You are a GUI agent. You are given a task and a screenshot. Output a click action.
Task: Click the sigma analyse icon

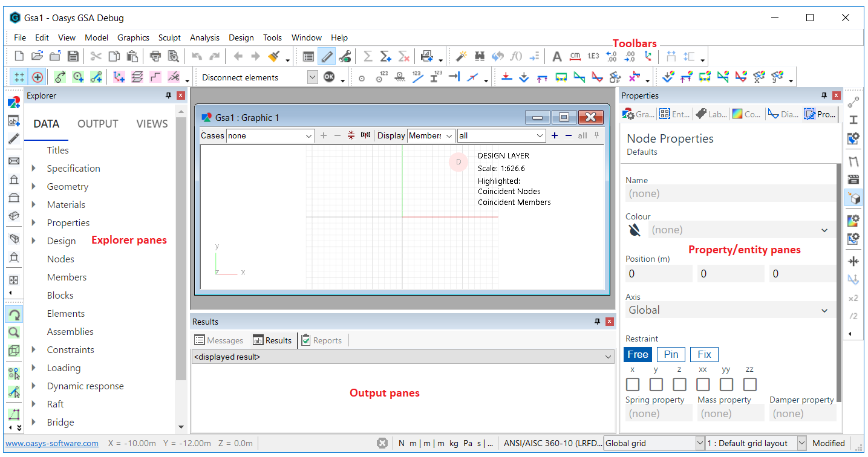click(x=367, y=56)
